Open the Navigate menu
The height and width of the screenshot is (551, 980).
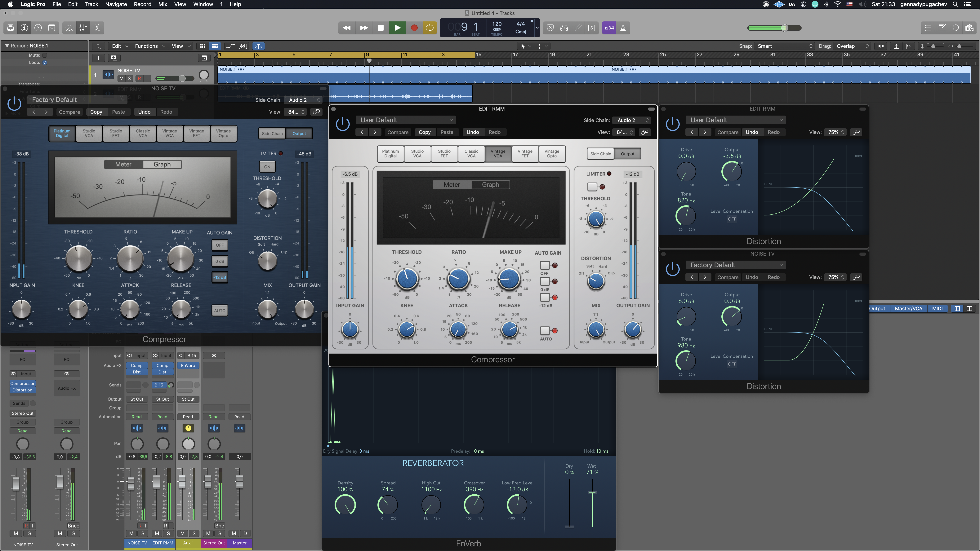116,4
